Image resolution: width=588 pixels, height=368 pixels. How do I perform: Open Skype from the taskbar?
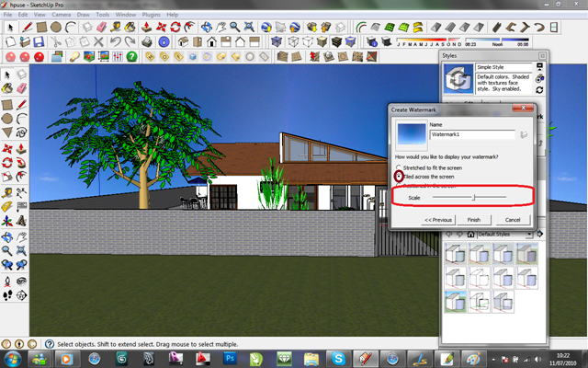[x=338, y=359]
